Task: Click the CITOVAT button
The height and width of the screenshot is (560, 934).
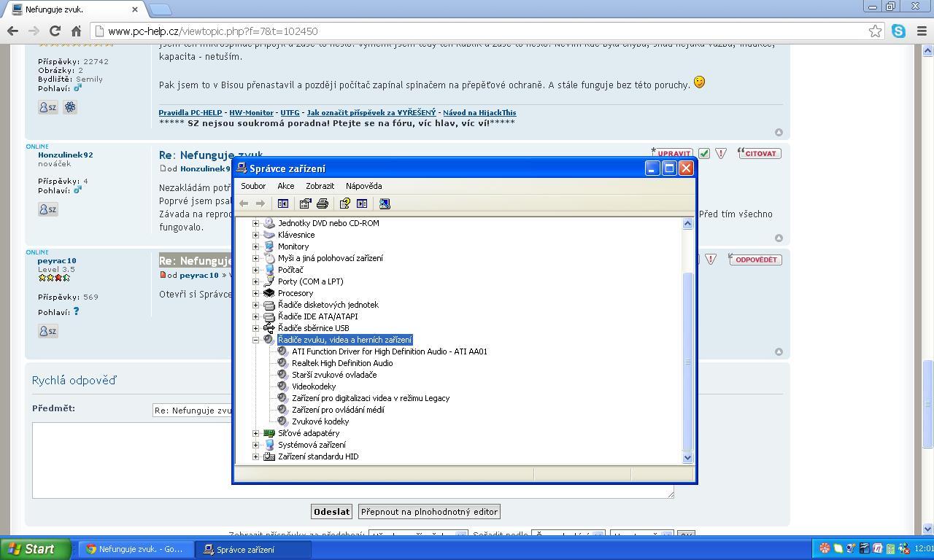Action: pyautogui.click(x=759, y=153)
